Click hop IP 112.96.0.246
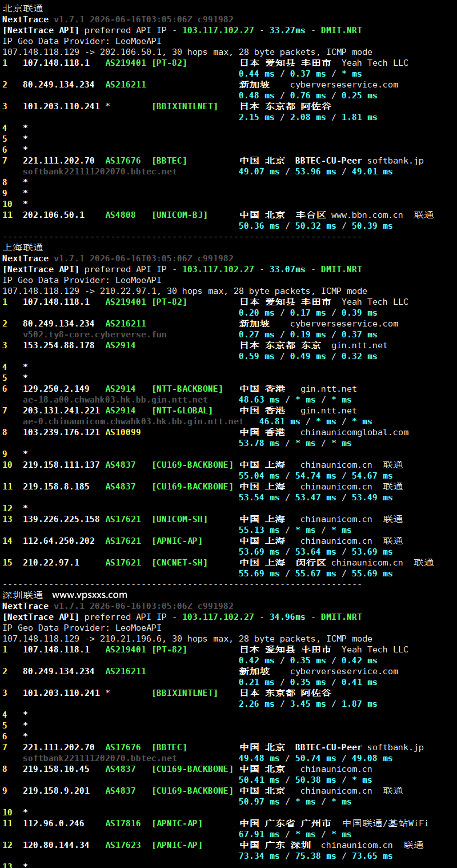This screenshot has width=457, height=868. (54, 823)
